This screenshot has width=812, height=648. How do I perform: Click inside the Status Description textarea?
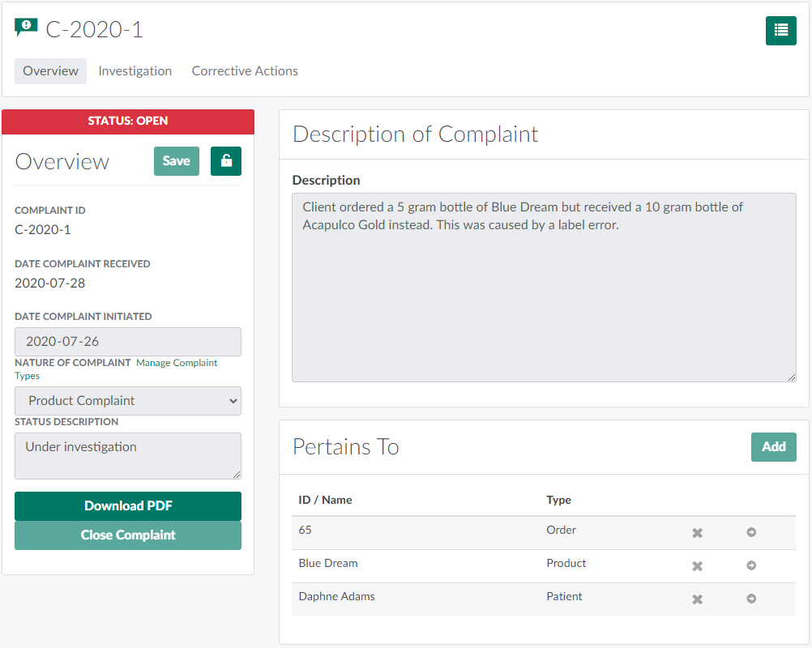[x=128, y=455]
